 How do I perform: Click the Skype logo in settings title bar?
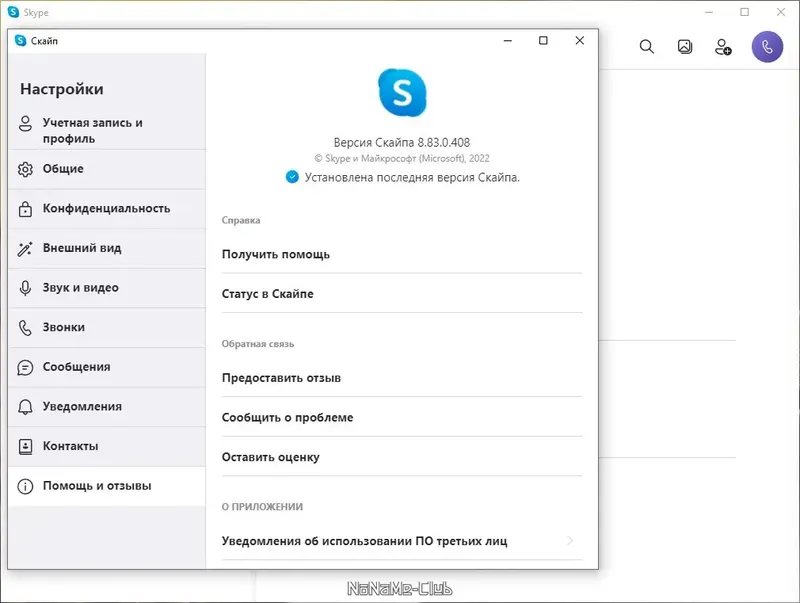tap(20, 41)
